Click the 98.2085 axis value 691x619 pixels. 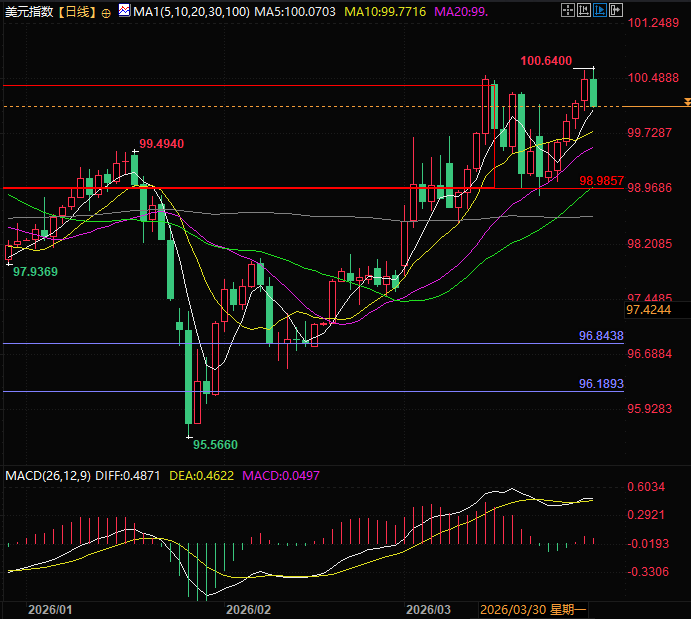(650, 244)
